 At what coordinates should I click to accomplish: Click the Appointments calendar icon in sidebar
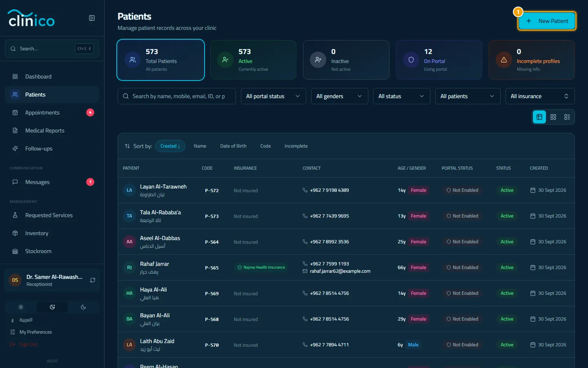(15, 112)
